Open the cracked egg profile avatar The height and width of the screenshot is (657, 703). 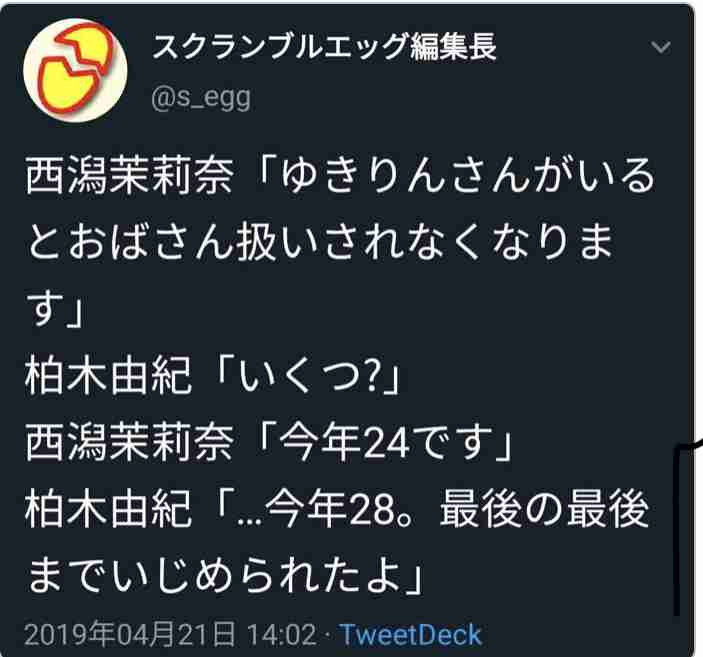[75, 70]
